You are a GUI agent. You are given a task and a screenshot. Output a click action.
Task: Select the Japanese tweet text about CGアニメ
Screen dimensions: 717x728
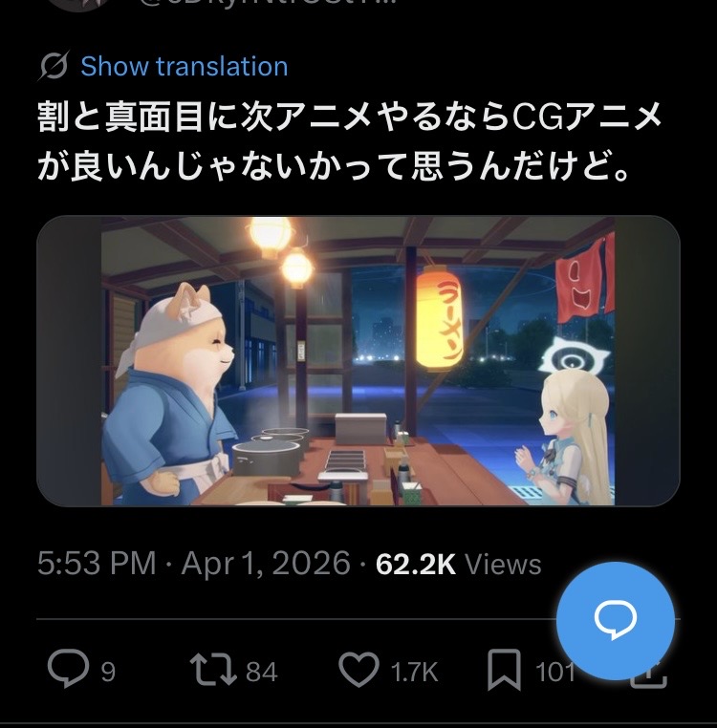(349, 141)
